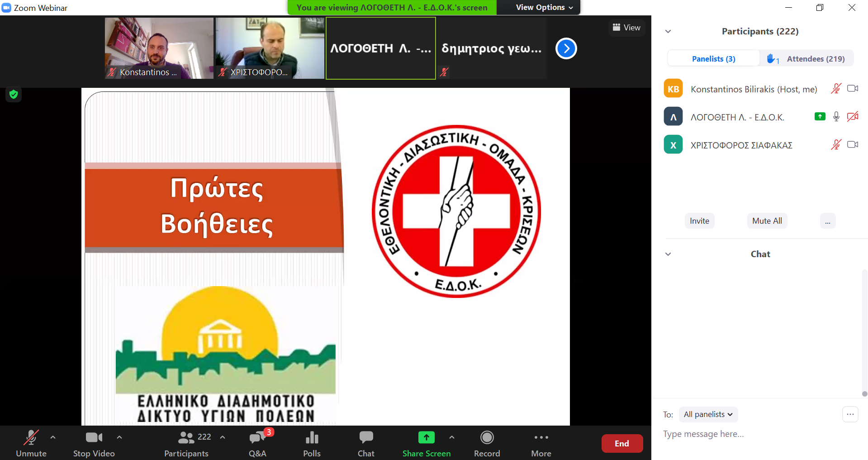Switch to Attendees (219) tab

tap(816, 59)
